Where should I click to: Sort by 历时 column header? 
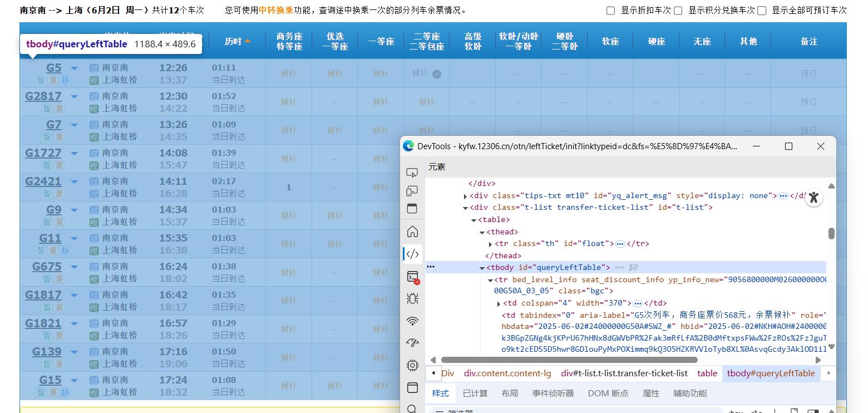pos(238,41)
